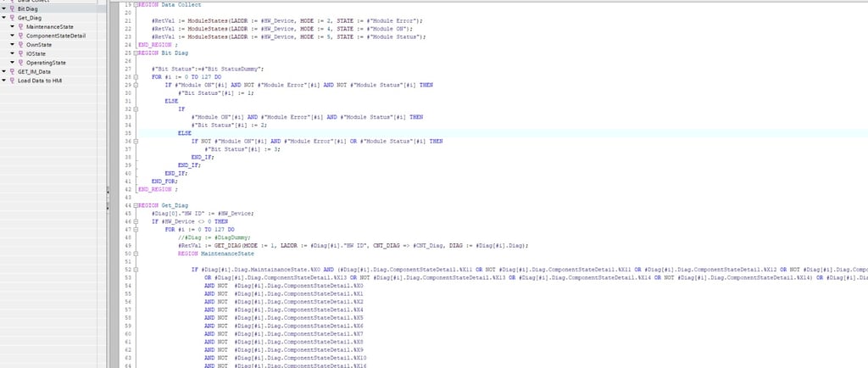Click the region icon beside Bit Diag in tree
868x368 pixels.
point(12,8)
